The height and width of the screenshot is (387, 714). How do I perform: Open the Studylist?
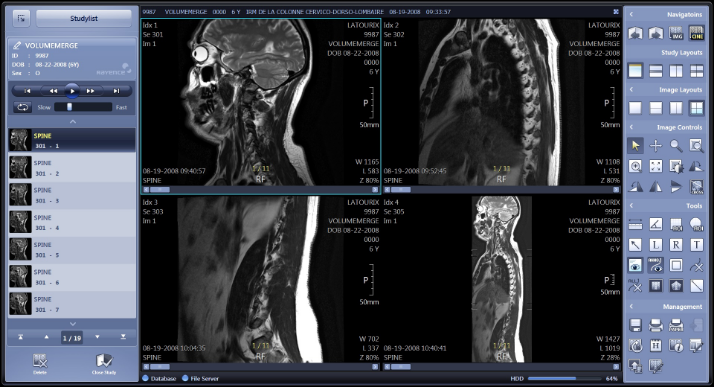[x=84, y=19]
